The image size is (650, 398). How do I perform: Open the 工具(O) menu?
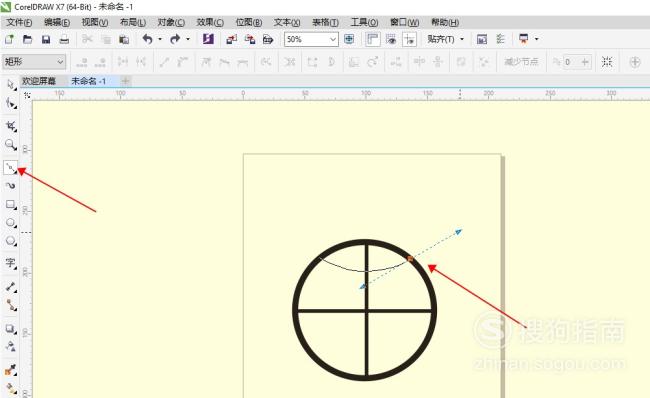pyautogui.click(x=364, y=22)
